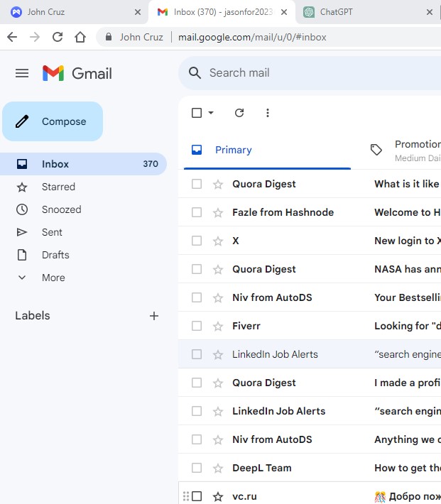This screenshot has height=504, width=441.
Task: Check the Fazle from Hashnode email checkbox
Action: (x=197, y=212)
